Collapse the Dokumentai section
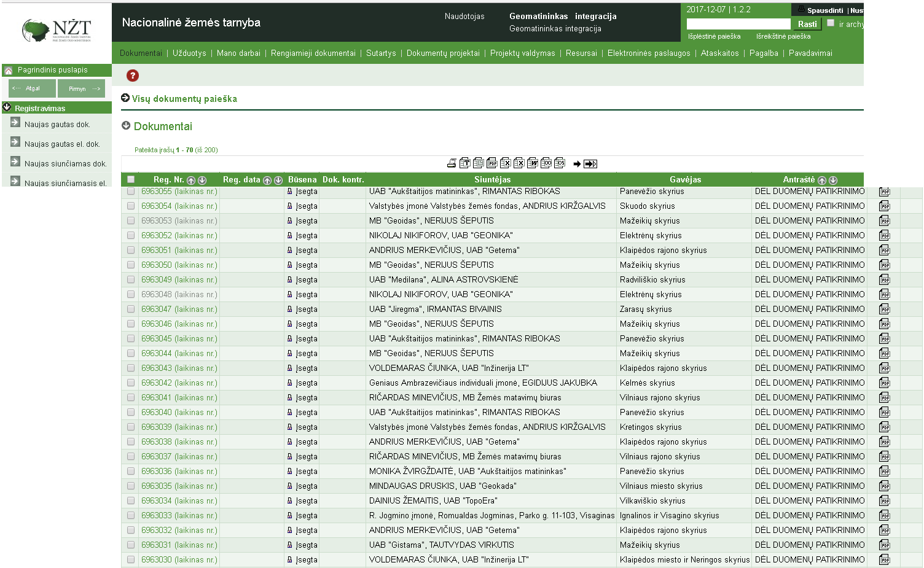Viewport: 924px width, 568px height. click(126, 125)
